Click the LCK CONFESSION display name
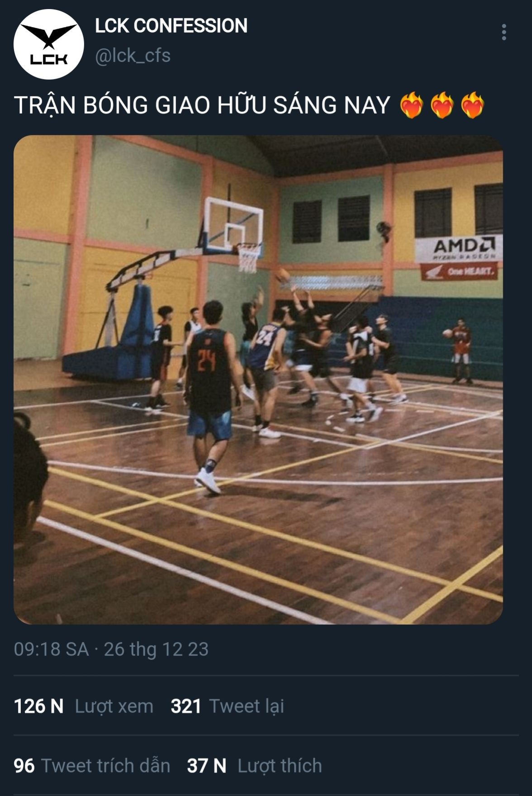This screenshot has height=796, width=532. [x=171, y=26]
